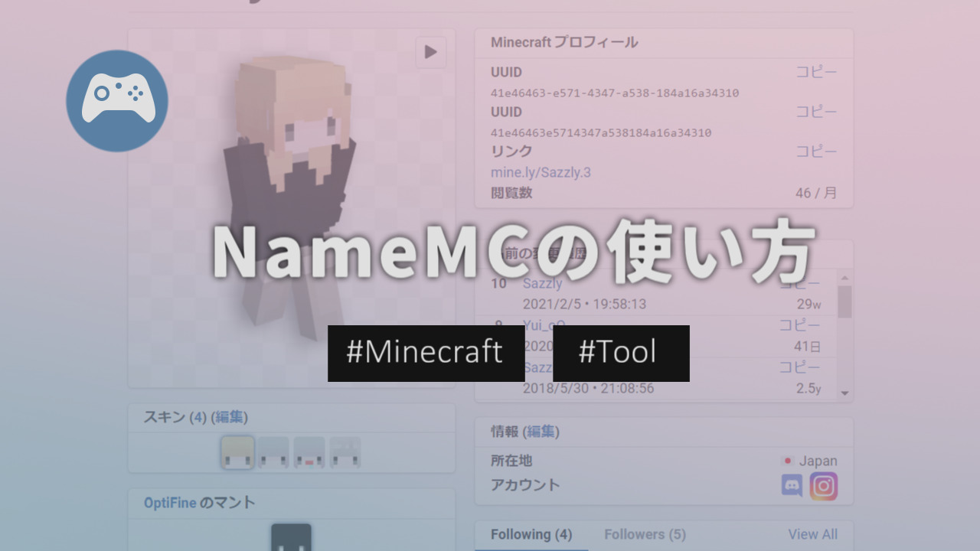Click the name history scrollbar up arrow
Screen dimensions: 980x551
[x=844, y=279]
